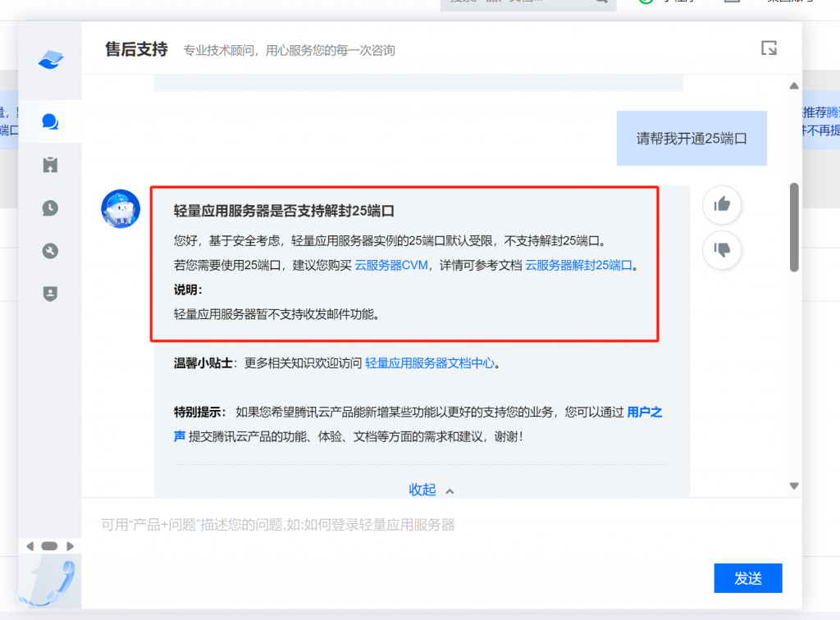
Task: Open the shield-shaped agent sidebar icon
Action: point(50,294)
